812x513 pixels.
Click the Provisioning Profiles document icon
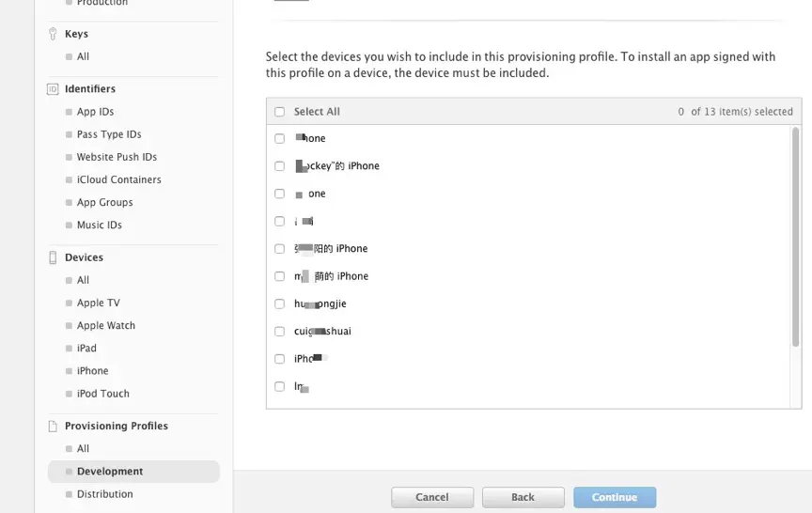[x=53, y=426]
